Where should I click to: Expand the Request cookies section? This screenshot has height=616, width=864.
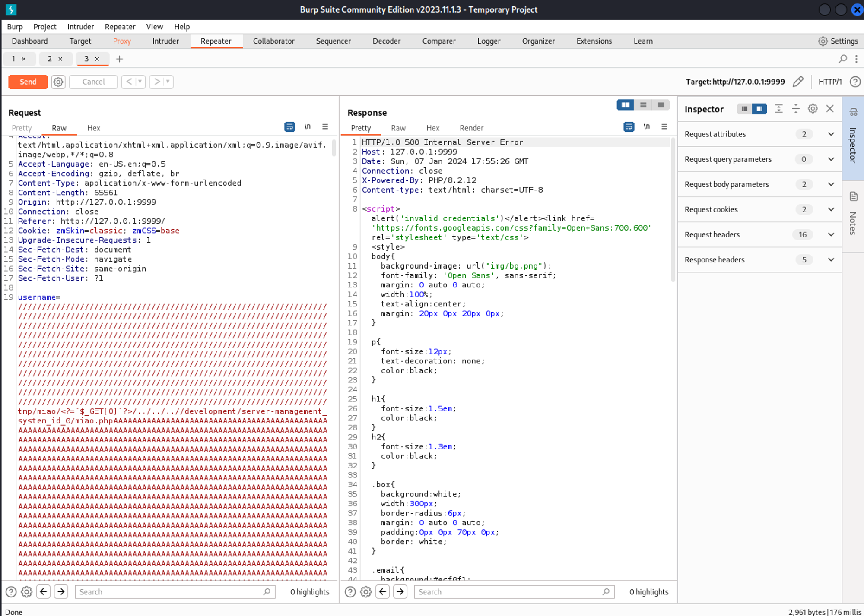click(831, 209)
